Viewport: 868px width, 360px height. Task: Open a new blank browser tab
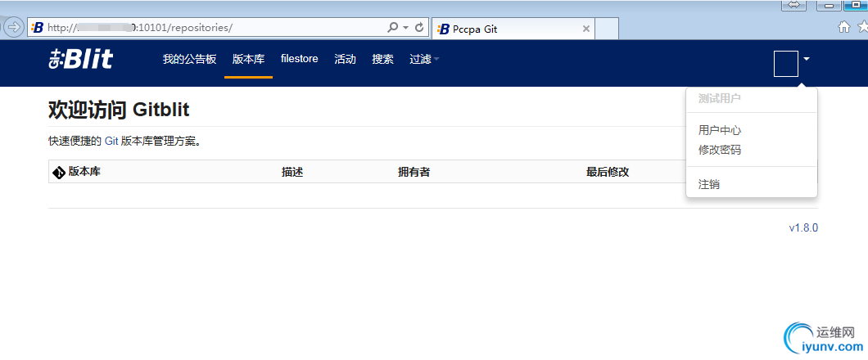point(608,29)
